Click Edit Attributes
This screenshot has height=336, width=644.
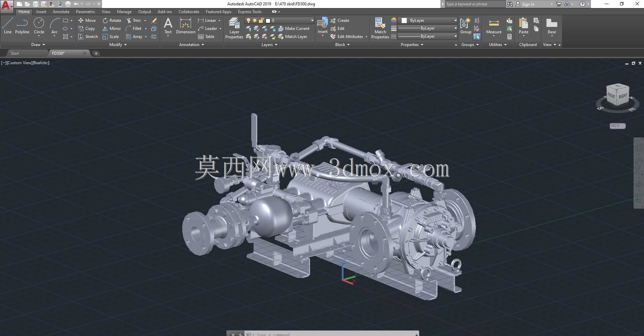[347, 37]
